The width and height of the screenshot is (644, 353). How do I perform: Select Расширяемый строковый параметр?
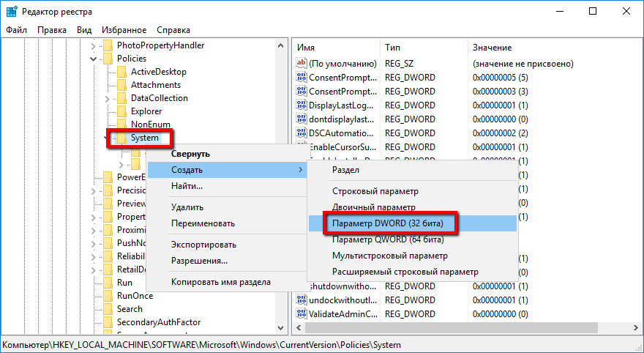[x=412, y=272]
